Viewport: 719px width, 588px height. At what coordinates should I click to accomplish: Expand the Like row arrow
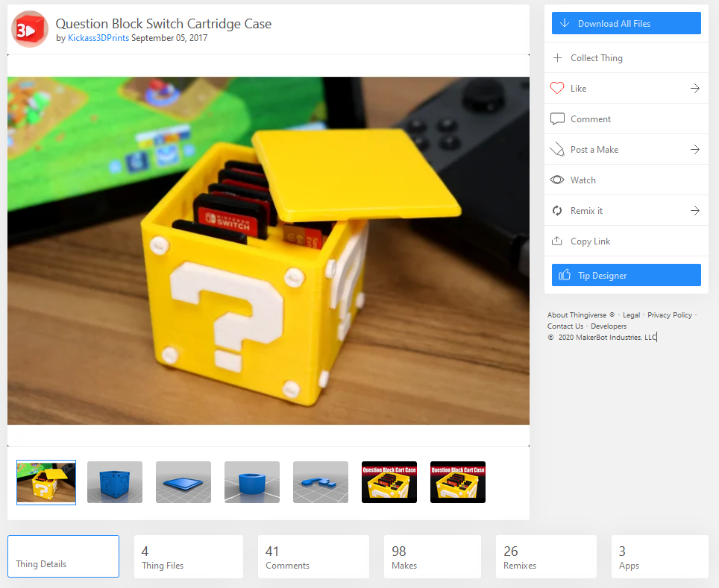pos(694,88)
